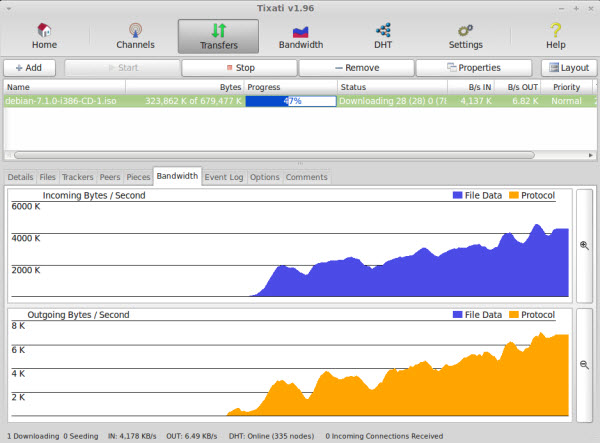Click the horizontal scrollbar of transfers list
This screenshot has width=600, height=443.
point(274,155)
